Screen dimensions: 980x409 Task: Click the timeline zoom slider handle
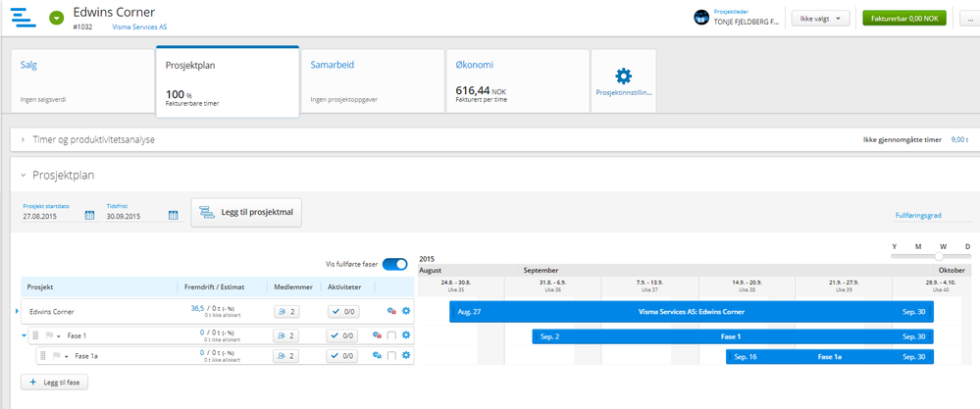[939, 256]
